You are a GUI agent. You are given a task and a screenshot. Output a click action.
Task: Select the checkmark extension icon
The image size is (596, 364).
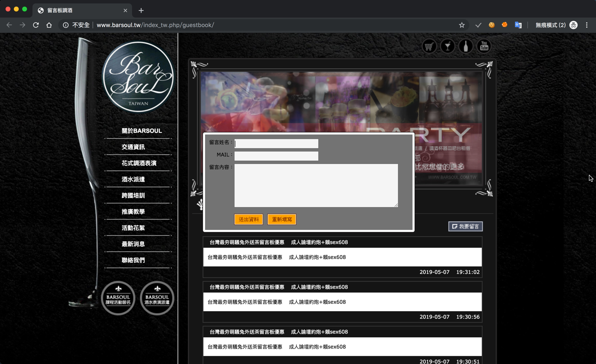[478, 25]
